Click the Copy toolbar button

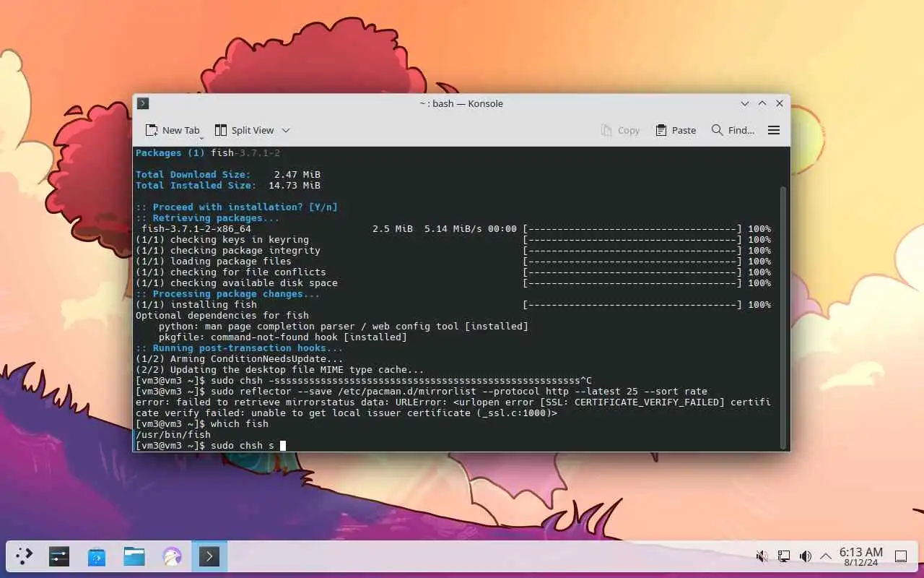(x=620, y=130)
